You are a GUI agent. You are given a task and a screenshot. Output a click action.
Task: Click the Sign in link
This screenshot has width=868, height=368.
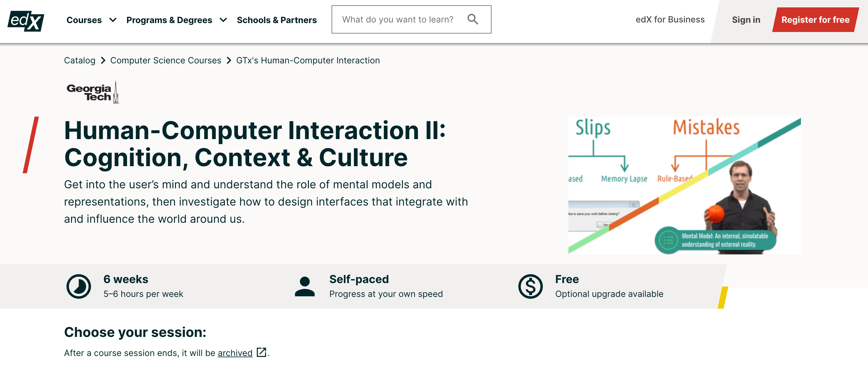[x=746, y=20]
